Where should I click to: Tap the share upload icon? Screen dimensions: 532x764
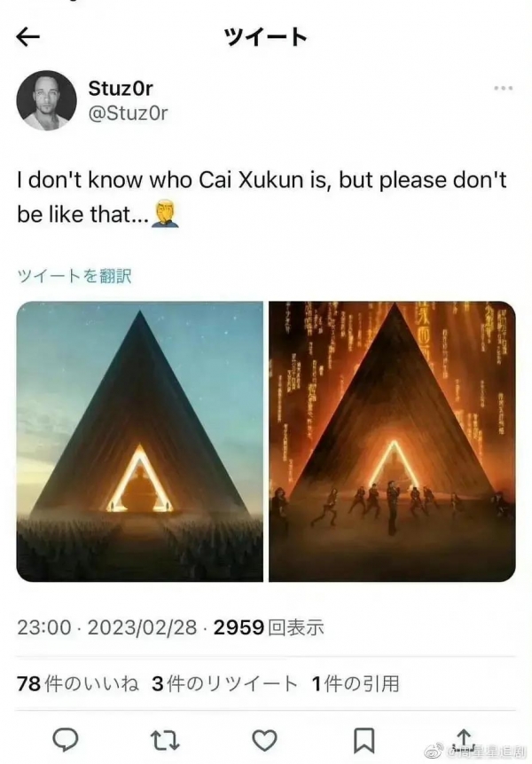click(464, 738)
